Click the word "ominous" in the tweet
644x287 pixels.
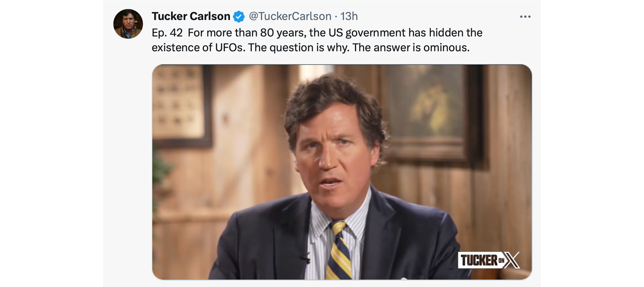(x=446, y=48)
